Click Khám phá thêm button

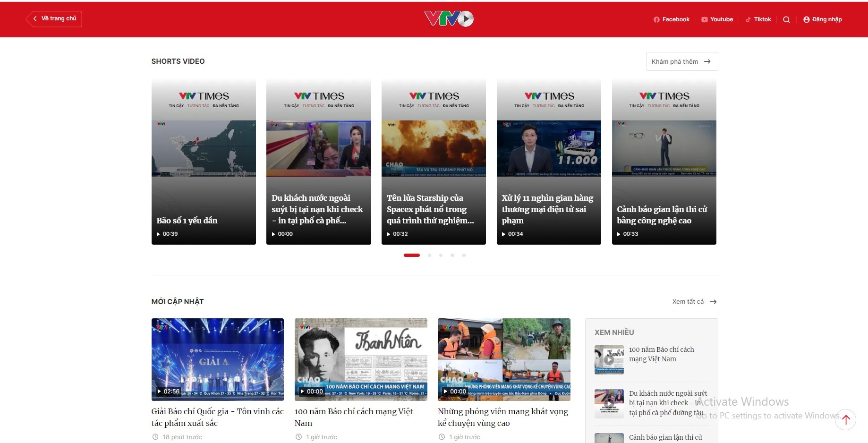click(681, 61)
